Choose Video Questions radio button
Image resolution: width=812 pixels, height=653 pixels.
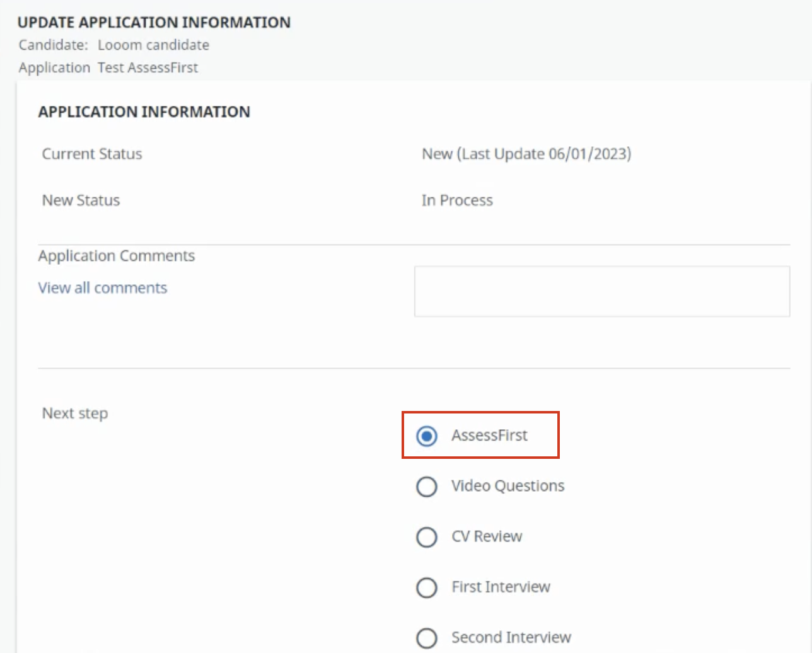(427, 486)
